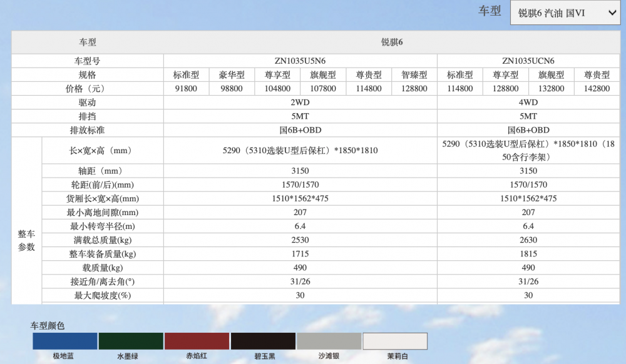Choose the 茉莉白 white color swatch
Image resolution: width=626 pixels, height=364 pixels.
395,341
